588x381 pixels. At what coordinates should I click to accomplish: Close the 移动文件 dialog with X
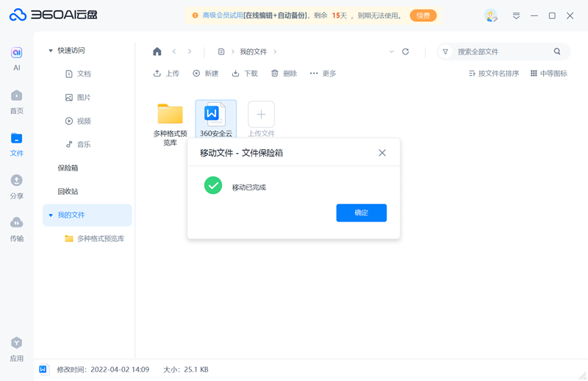pos(382,153)
